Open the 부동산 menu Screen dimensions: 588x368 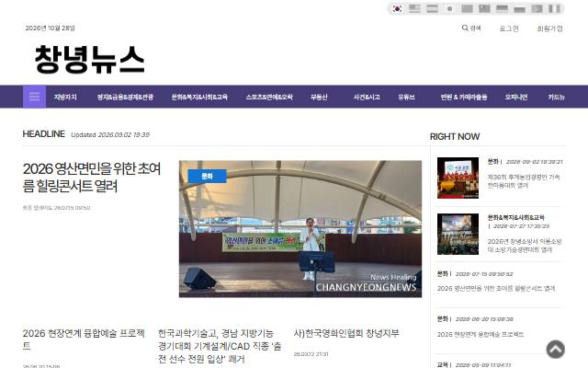pyautogui.click(x=319, y=97)
